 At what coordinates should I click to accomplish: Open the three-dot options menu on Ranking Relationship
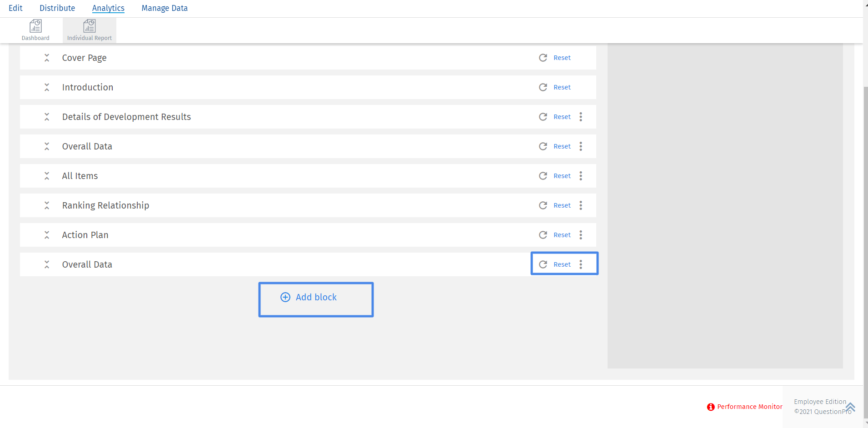(580, 205)
